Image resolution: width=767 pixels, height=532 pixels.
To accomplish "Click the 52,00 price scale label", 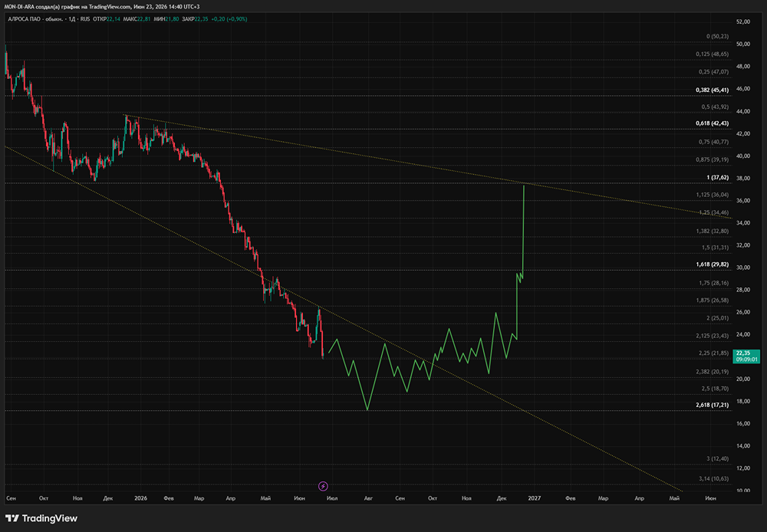I will (x=743, y=21).
